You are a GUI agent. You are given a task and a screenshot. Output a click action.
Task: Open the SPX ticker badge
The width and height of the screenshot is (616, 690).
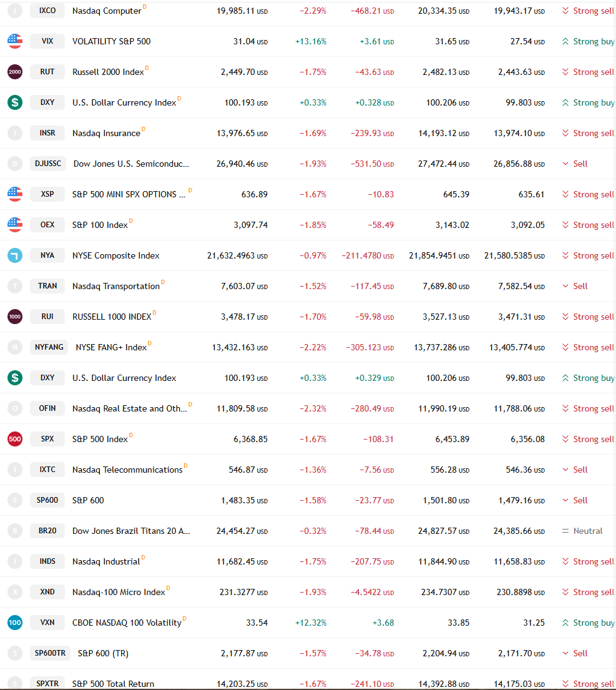[x=47, y=439]
